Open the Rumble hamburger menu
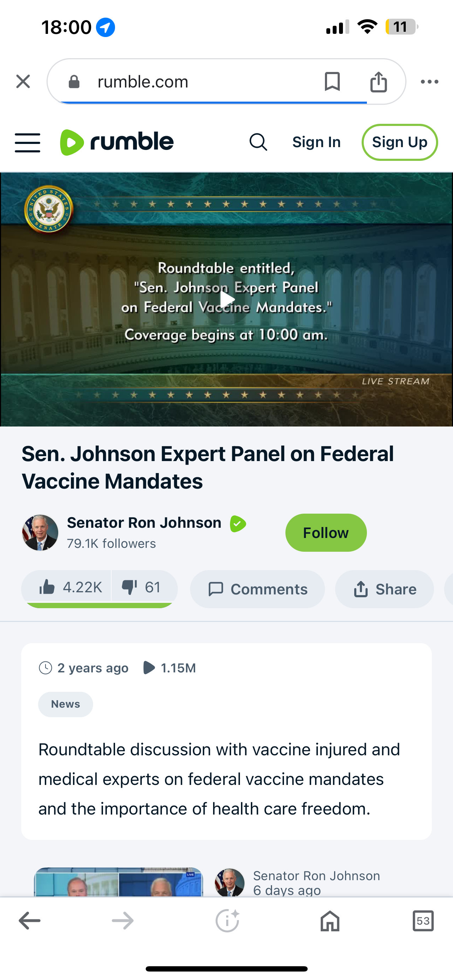This screenshot has width=453, height=980. point(28,143)
